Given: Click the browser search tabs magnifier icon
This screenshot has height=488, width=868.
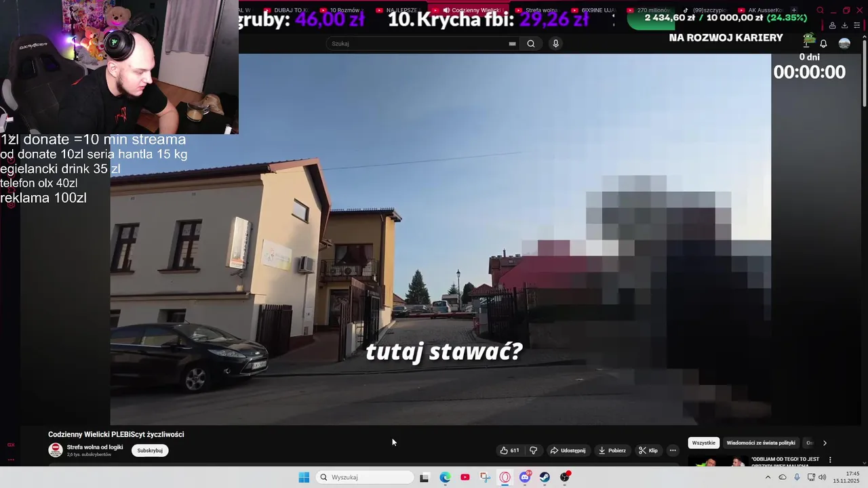Looking at the screenshot, I should click(x=821, y=10).
